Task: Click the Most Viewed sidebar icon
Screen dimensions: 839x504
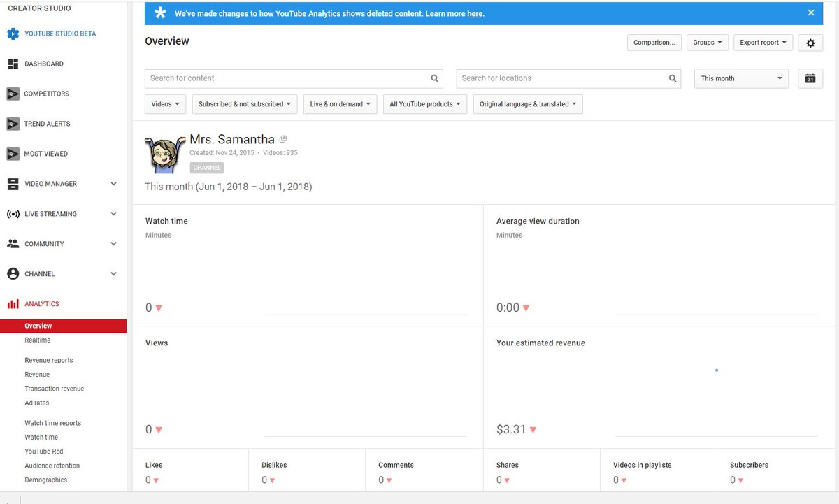Action: coord(13,154)
